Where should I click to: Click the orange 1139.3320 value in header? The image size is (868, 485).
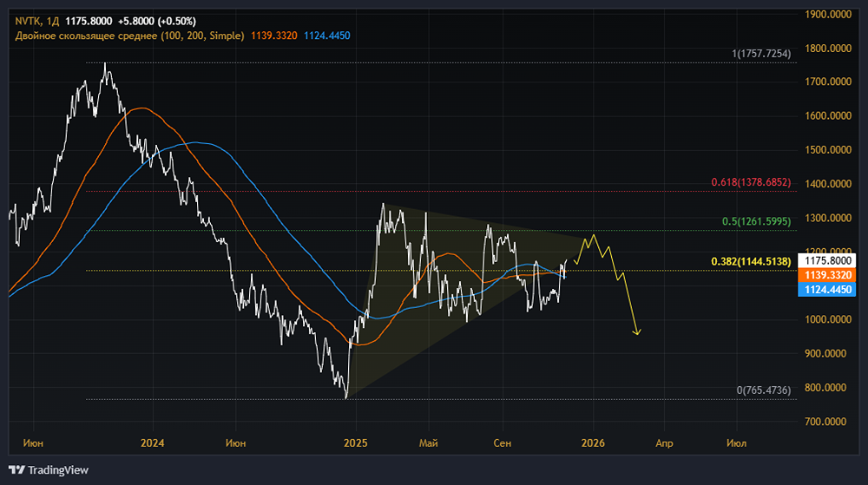(274, 36)
